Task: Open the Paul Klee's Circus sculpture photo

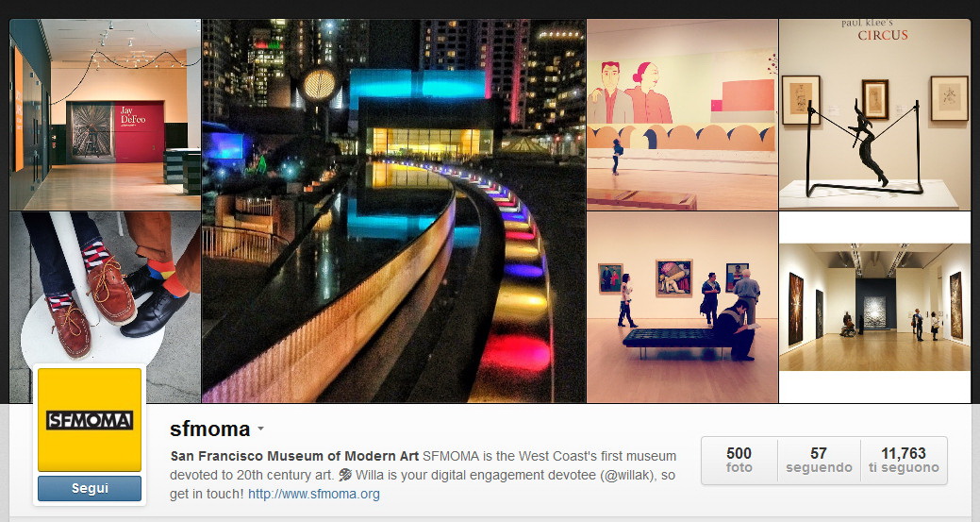Action: 874,114
